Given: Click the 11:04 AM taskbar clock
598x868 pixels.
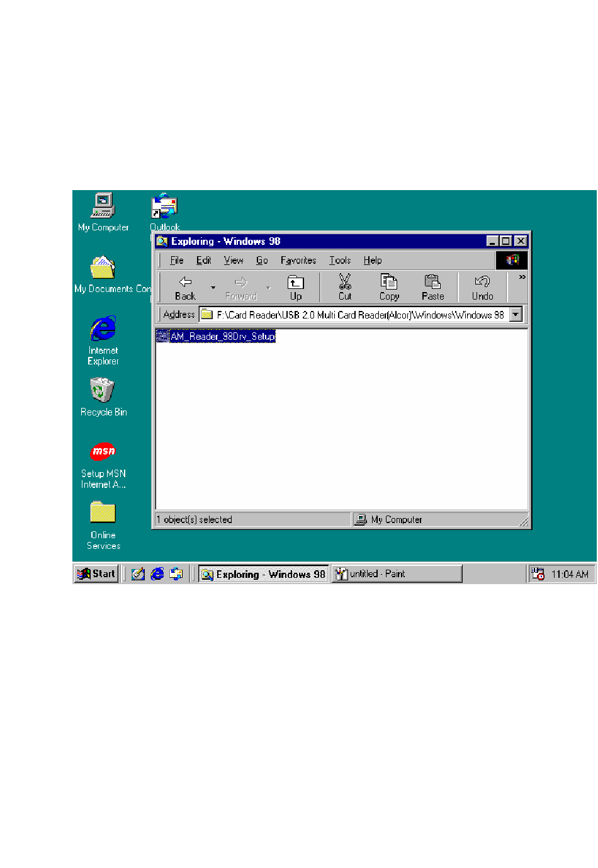Looking at the screenshot, I should coord(570,574).
